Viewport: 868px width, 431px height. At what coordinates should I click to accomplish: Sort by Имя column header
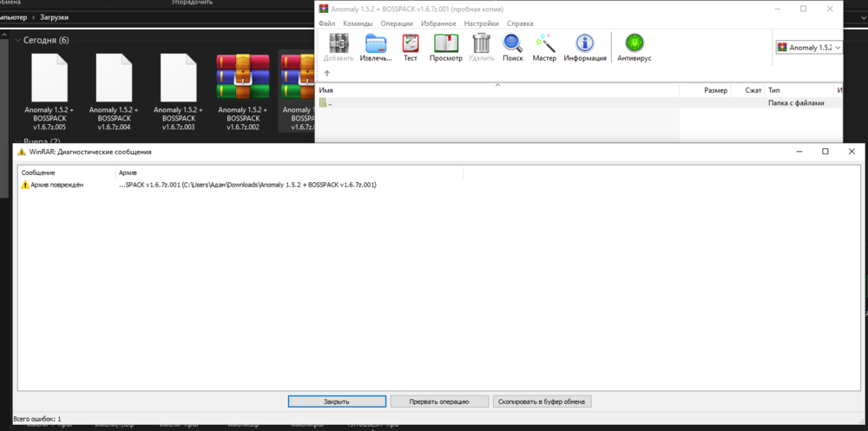point(498,90)
